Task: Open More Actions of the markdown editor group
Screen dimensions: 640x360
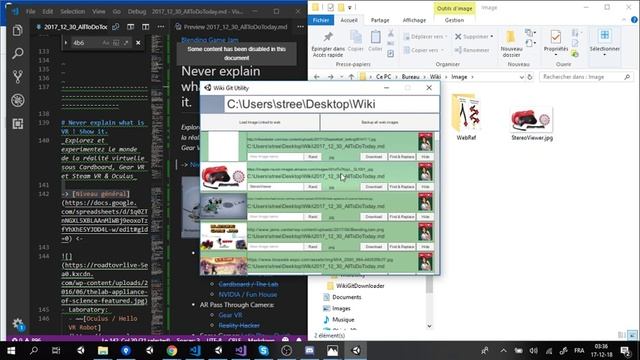Action: [x=161, y=27]
